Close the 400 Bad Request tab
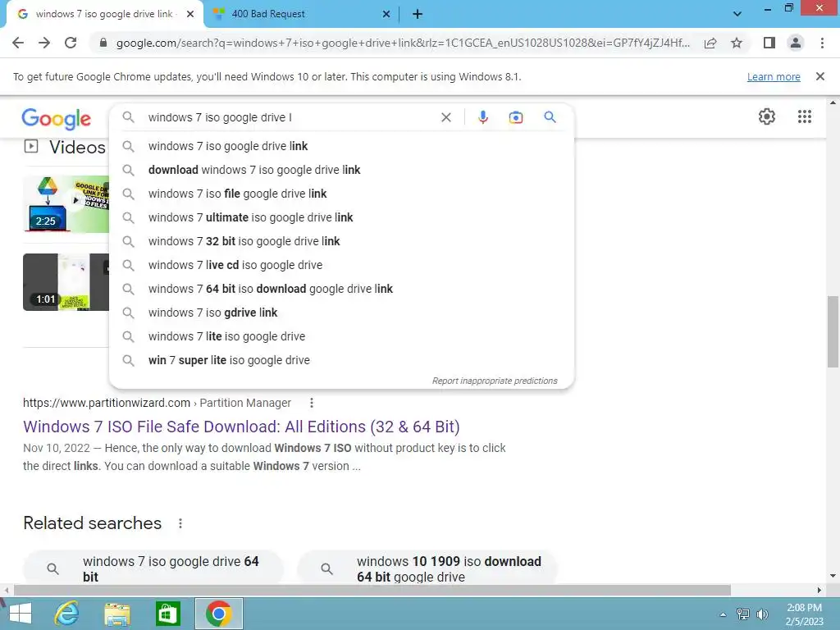This screenshot has width=840, height=630. click(x=386, y=14)
